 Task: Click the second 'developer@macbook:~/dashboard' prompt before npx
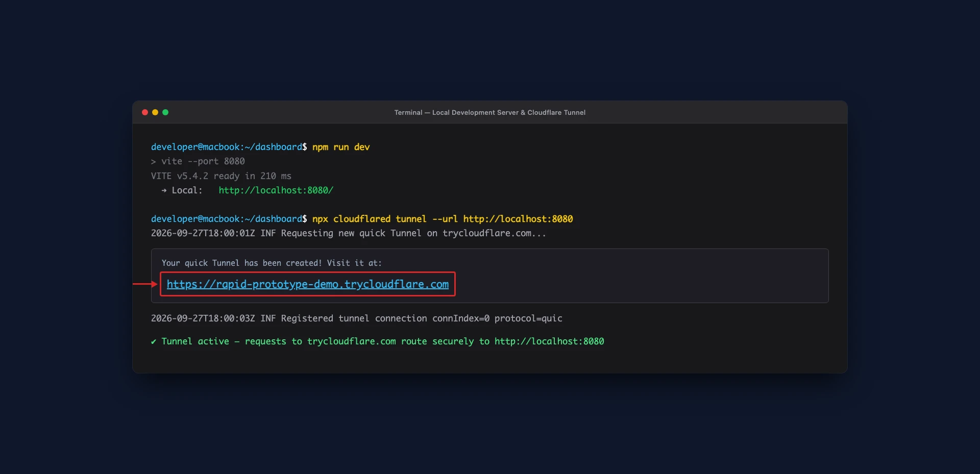pyautogui.click(x=229, y=219)
